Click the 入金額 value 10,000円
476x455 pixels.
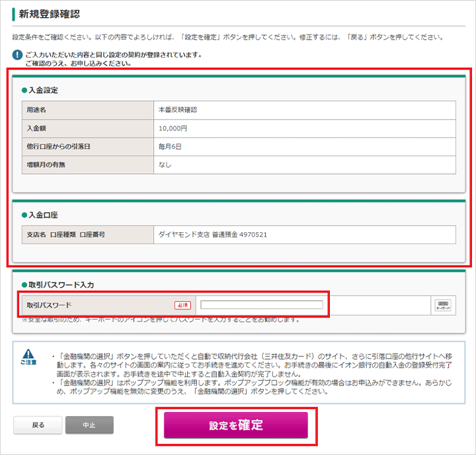pyautogui.click(x=173, y=128)
